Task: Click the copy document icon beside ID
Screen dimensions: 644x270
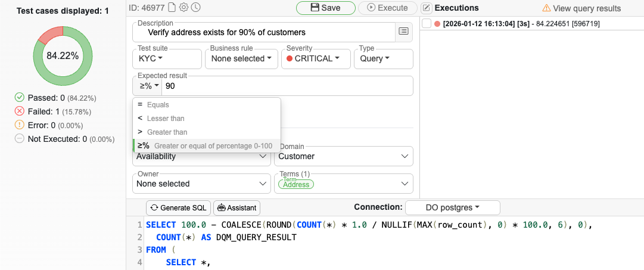Action: 172,8
